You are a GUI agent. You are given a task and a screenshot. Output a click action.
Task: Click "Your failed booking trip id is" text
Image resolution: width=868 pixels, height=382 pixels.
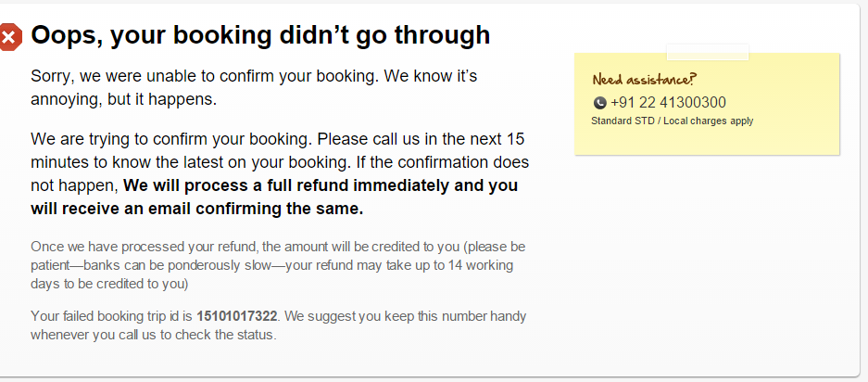[112, 316]
